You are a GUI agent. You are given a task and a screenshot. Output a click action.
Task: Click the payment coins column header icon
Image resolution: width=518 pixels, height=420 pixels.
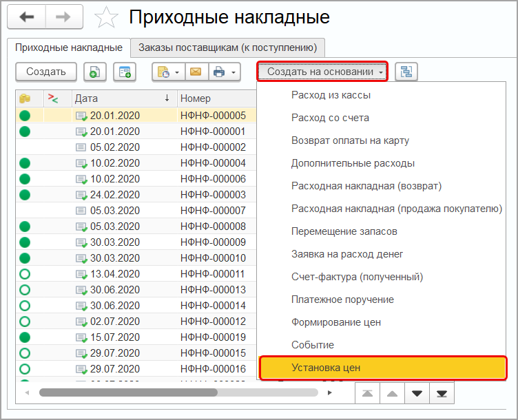point(25,98)
